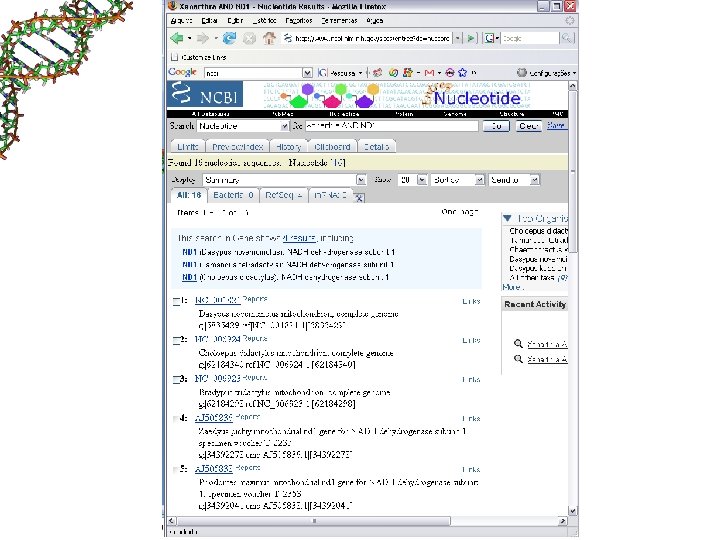The height and width of the screenshot is (540, 720).
Task: Click More link under Top Organisms
Action: [x=512, y=287]
